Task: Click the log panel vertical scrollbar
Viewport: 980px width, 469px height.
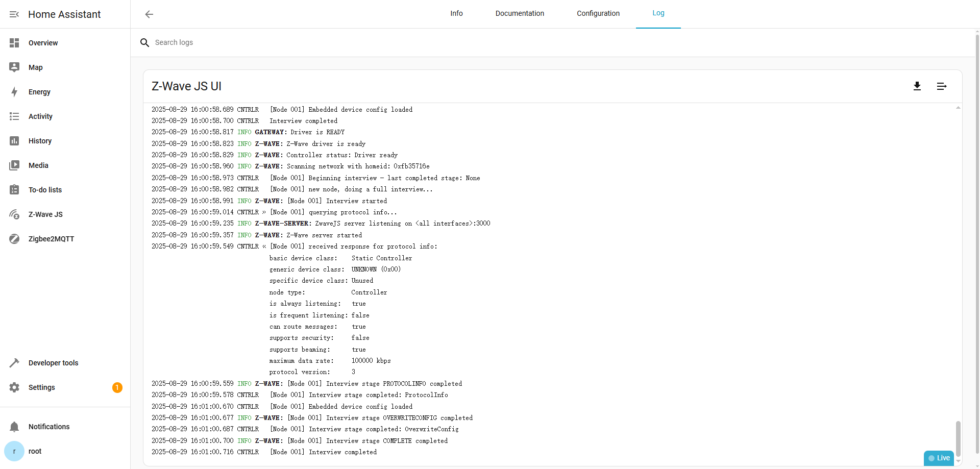Action: [958, 438]
